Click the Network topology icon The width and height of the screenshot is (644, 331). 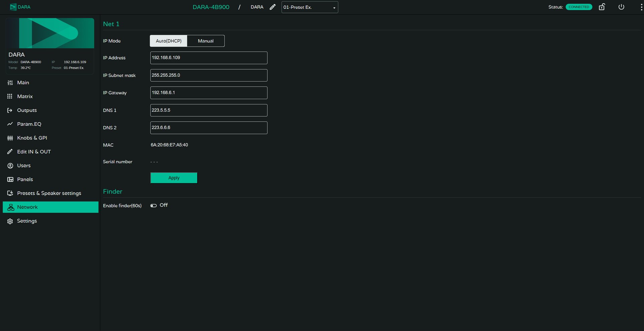click(x=11, y=207)
